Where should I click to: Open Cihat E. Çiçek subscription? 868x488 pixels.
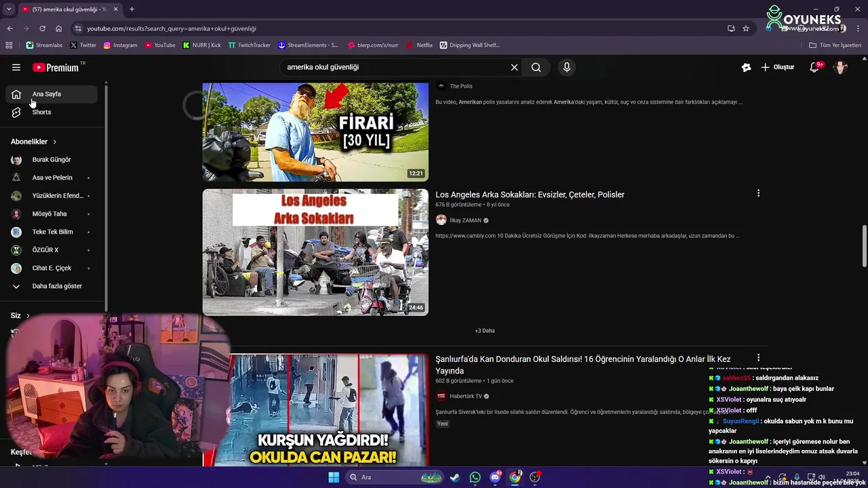pos(52,268)
